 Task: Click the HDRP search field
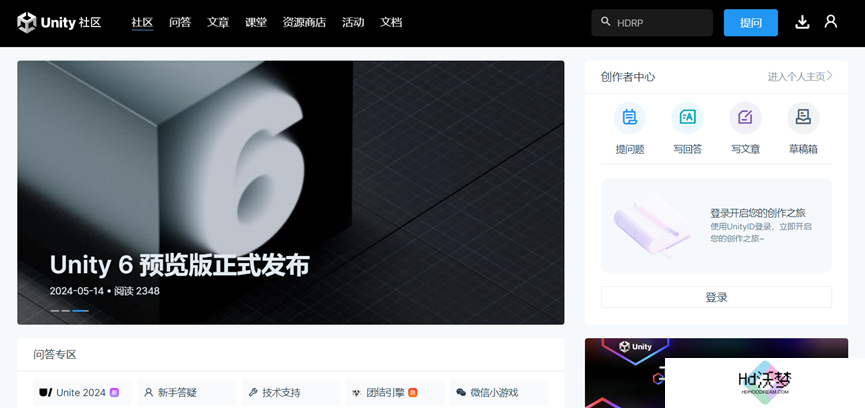[652, 23]
